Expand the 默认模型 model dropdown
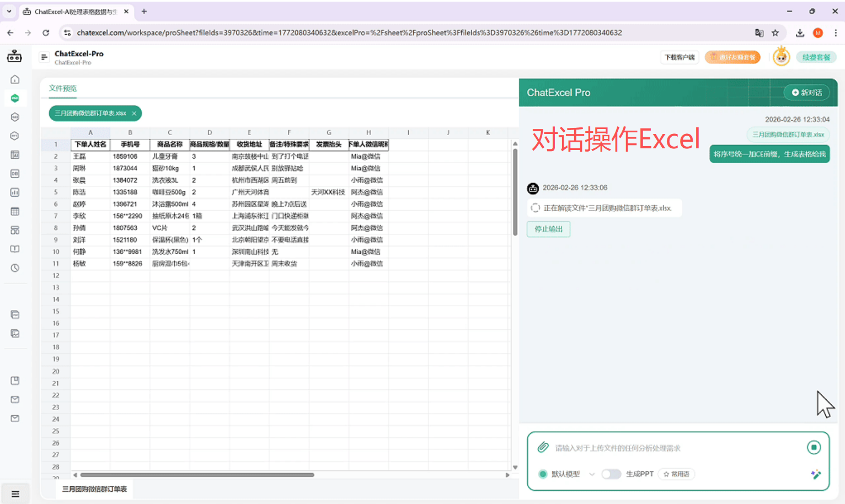Image resolution: width=845 pixels, height=504 pixels. (x=592, y=474)
